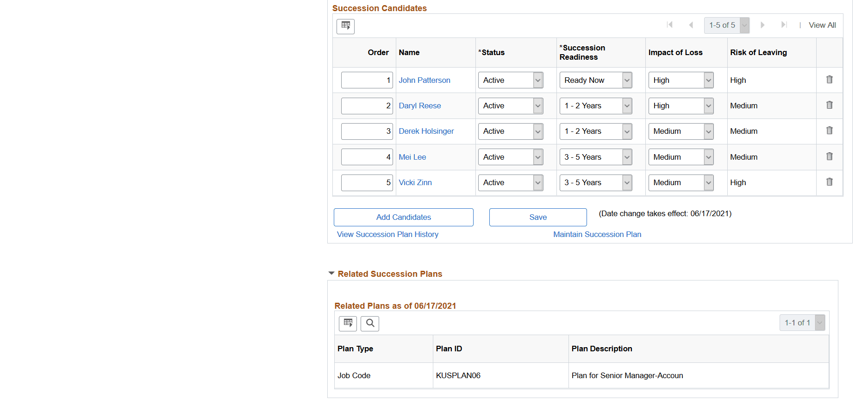Viewport: 868px width, 405px height.
Task: Open Succession Candidates grid personalize icon
Action: pos(345,26)
